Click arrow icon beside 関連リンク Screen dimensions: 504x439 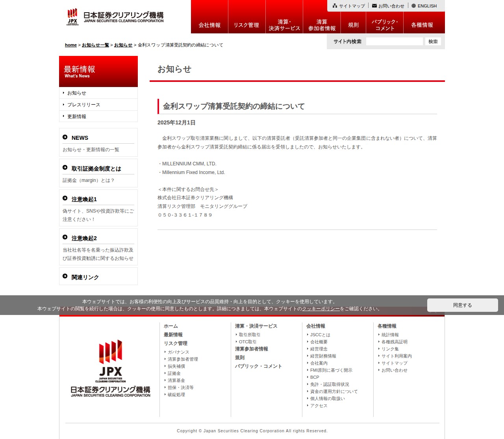65,276
